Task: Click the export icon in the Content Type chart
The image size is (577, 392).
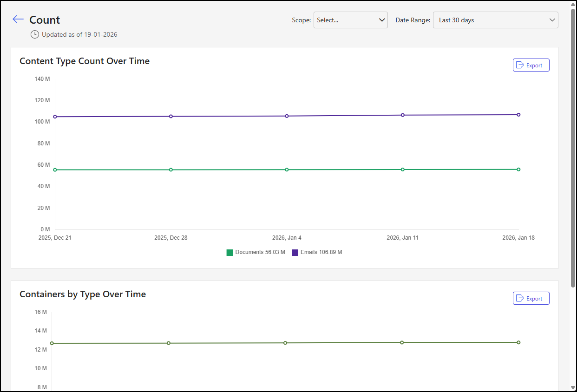Action: [520, 65]
